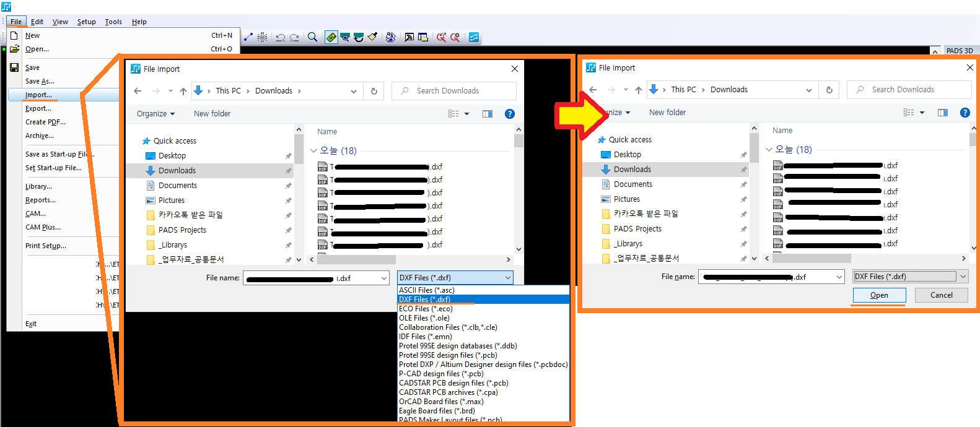The height and width of the screenshot is (427, 980).
Task: Click the paint bucket toolbar icon
Action: coord(390,37)
